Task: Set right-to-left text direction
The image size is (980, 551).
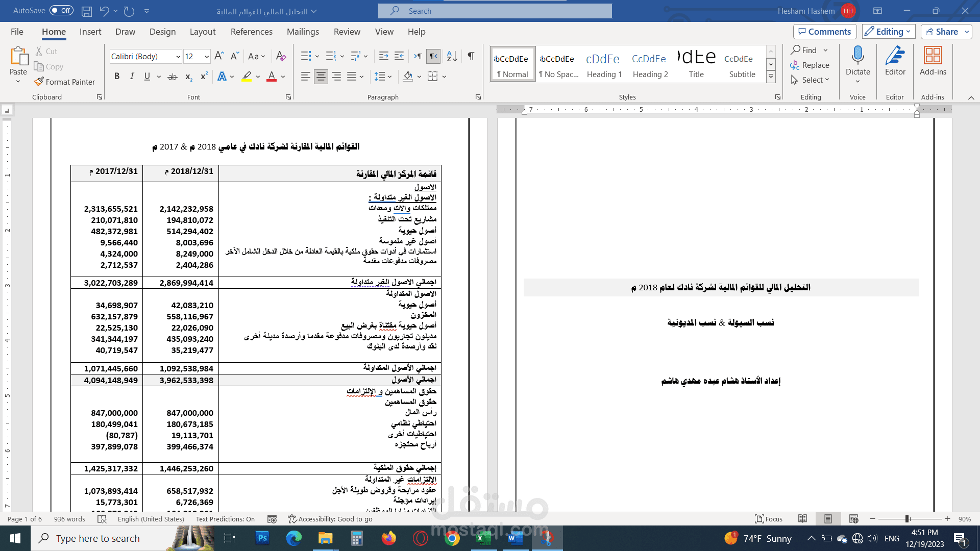Action: tap(433, 56)
